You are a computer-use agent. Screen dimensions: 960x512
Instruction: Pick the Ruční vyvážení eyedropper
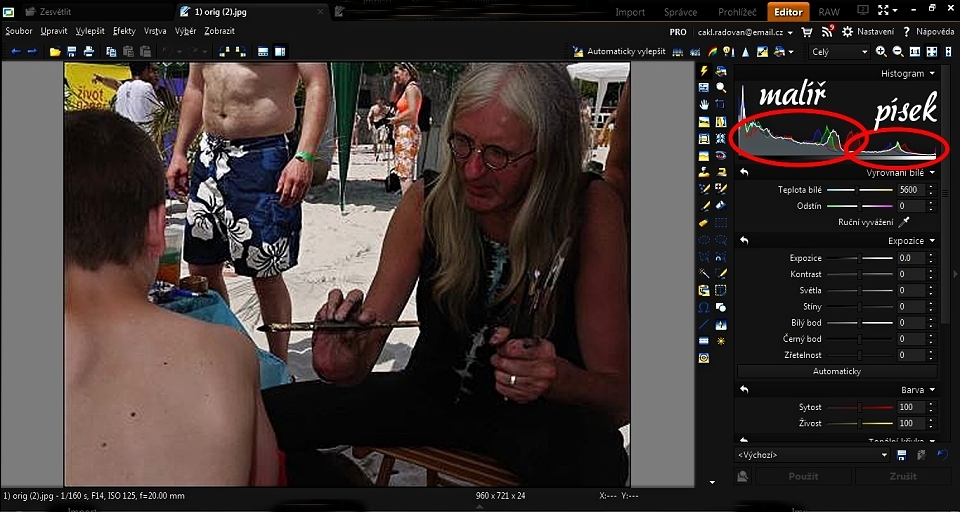[x=904, y=222]
